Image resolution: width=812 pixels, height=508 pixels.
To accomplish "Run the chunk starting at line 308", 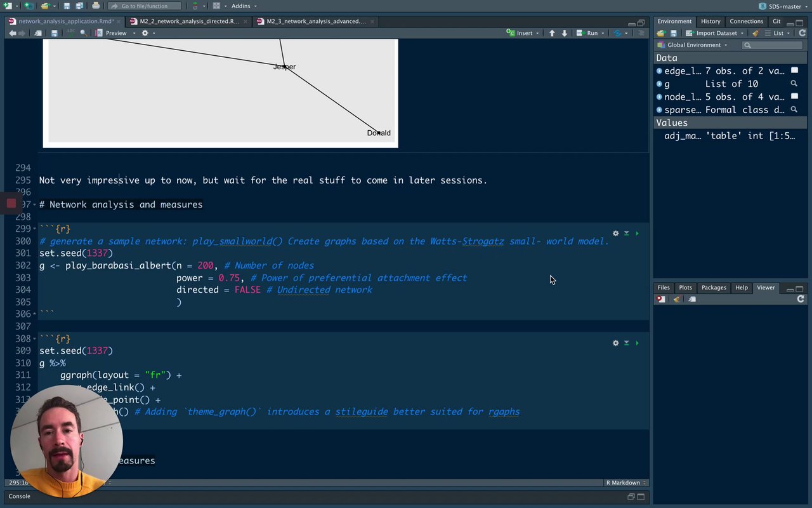I will tap(637, 343).
